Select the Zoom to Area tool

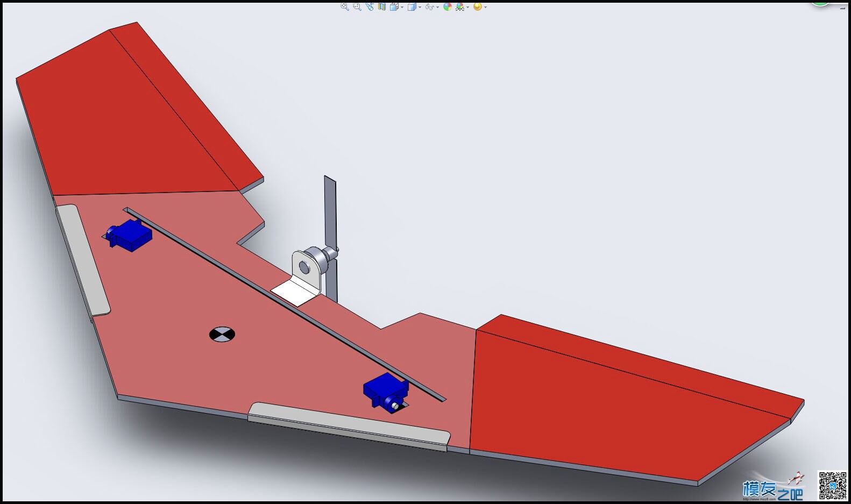pos(357,7)
